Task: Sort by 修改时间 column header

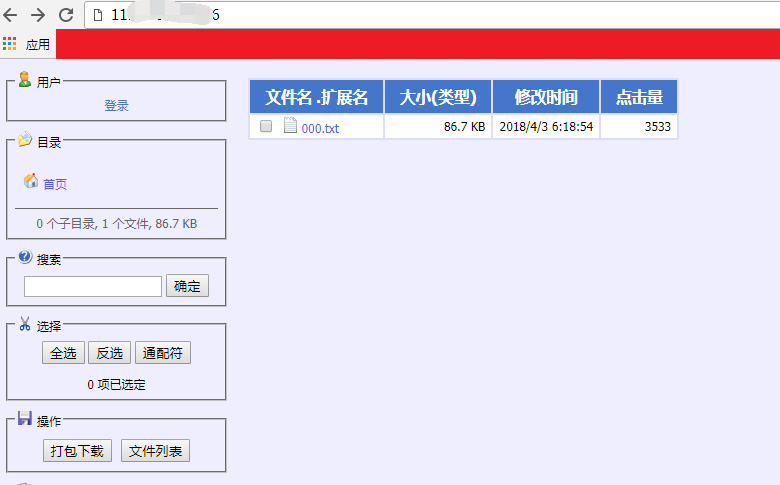Action: tap(546, 97)
